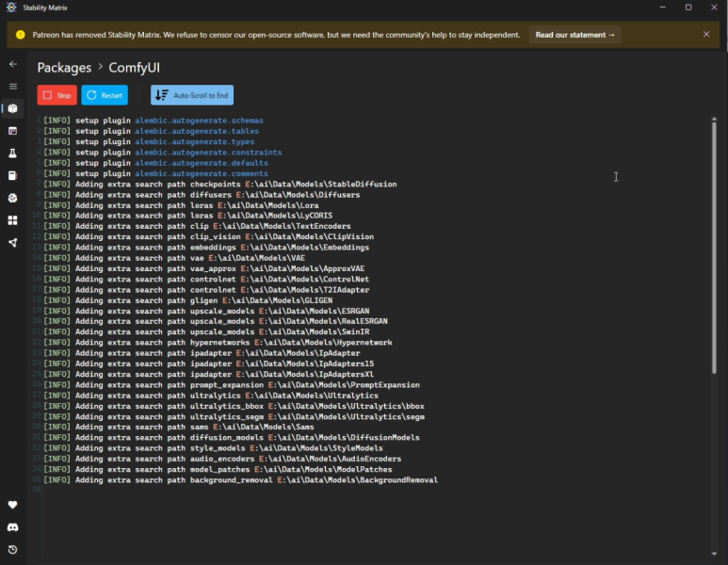Restart the ComfyUI package
Image resolution: width=728 pixels, height=565 pixels.
105,95
